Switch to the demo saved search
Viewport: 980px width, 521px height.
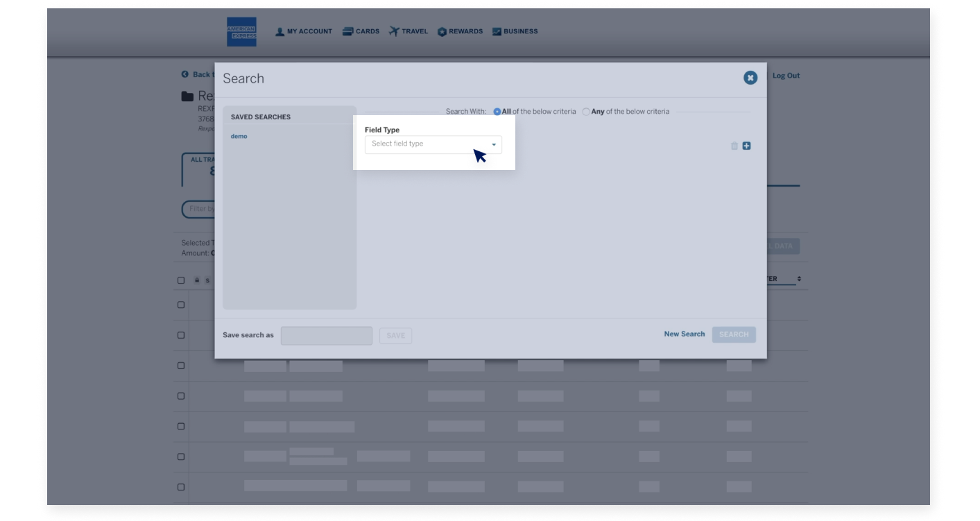tap(239, 136)
